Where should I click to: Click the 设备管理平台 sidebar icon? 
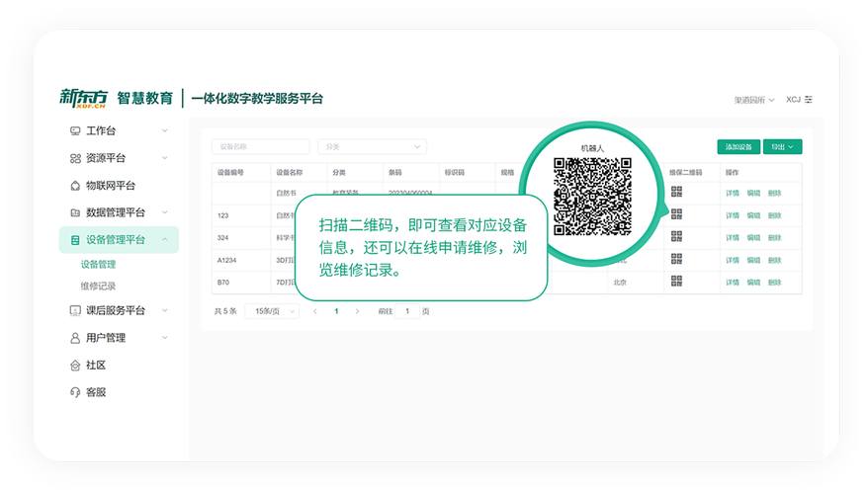point(75,240)
